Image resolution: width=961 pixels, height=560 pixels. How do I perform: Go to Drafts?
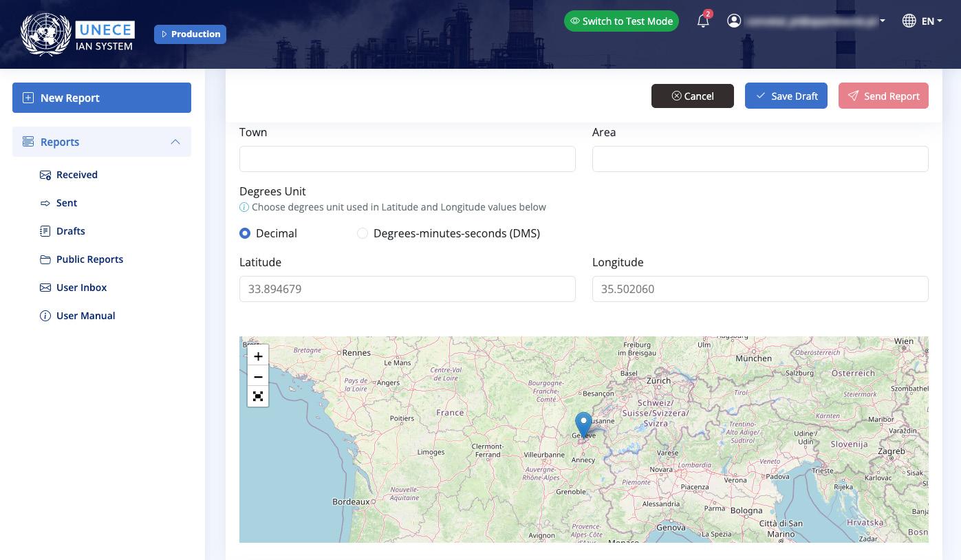click(x=71, y=231)
